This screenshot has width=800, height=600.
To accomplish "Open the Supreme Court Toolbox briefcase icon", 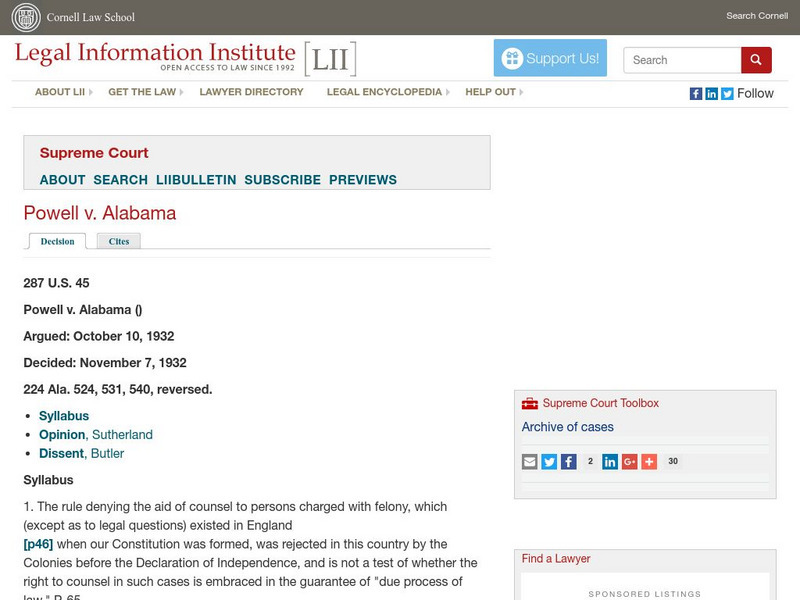I will 528,403.
